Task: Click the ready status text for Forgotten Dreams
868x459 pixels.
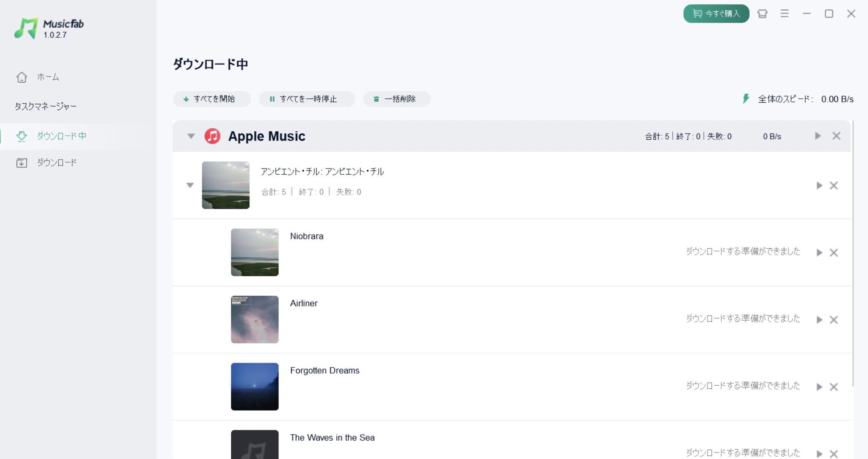Action: 743,386
